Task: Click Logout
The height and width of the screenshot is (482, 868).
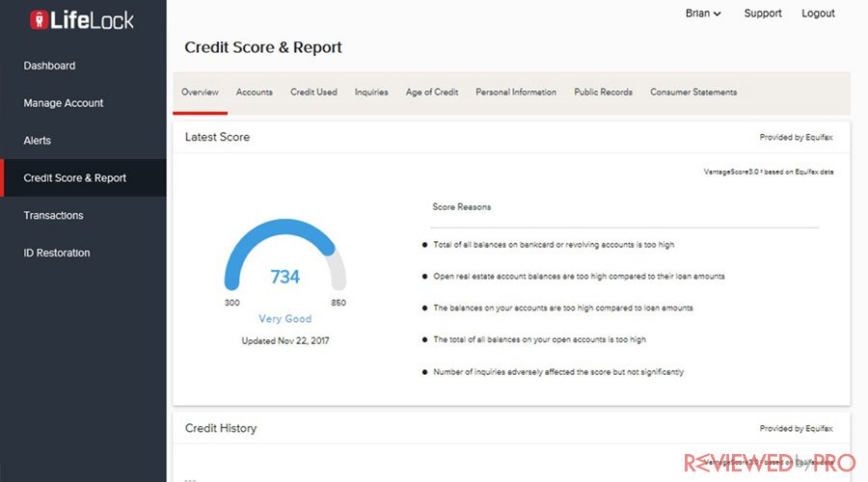Action: tap(818, 13)
